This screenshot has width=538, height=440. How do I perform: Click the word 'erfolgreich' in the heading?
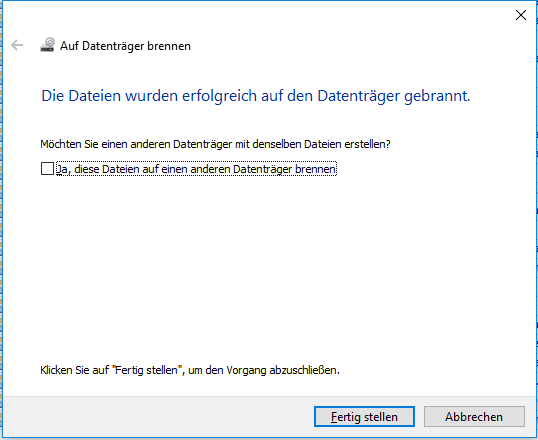coord(219,96)
